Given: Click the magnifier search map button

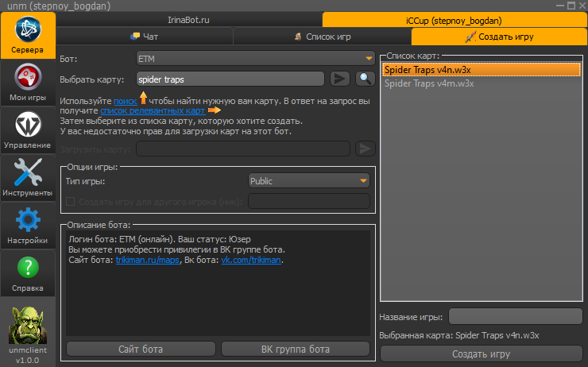Looking at the screenshot, I should pos(365,79).
